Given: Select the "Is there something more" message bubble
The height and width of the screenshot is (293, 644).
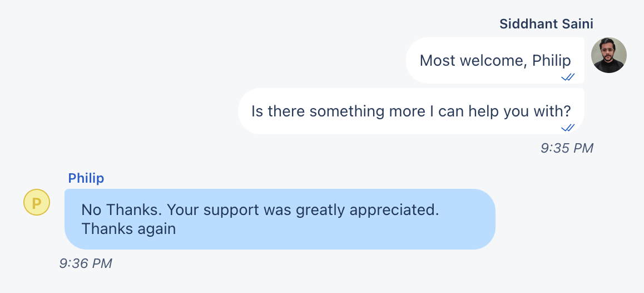Looking at the screenshot, I should [x=410, y=111].
